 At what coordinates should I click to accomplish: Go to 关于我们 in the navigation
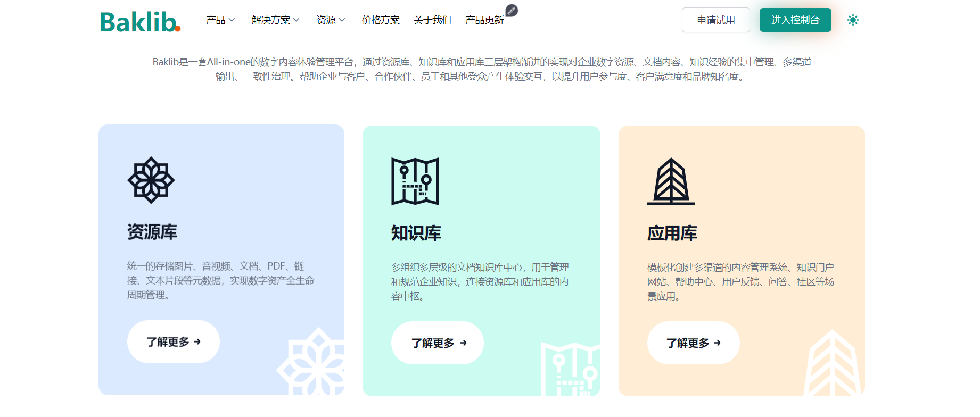[432, 20]
